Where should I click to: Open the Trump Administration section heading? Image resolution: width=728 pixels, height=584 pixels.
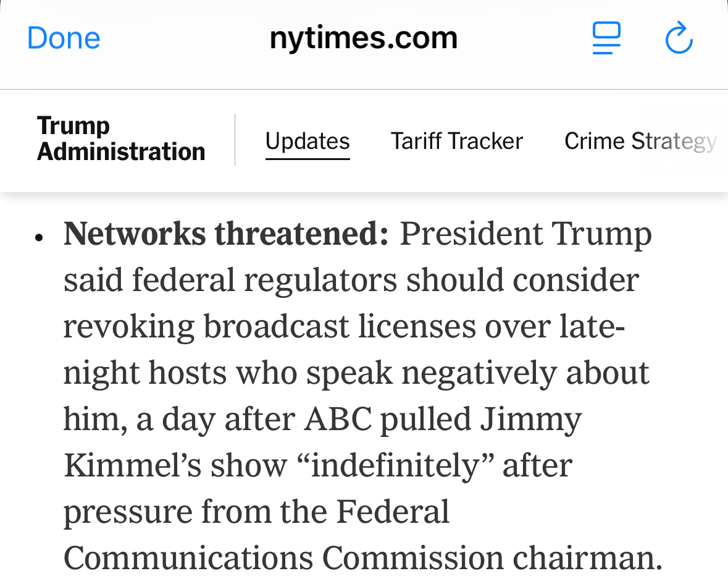pos(121,139)
